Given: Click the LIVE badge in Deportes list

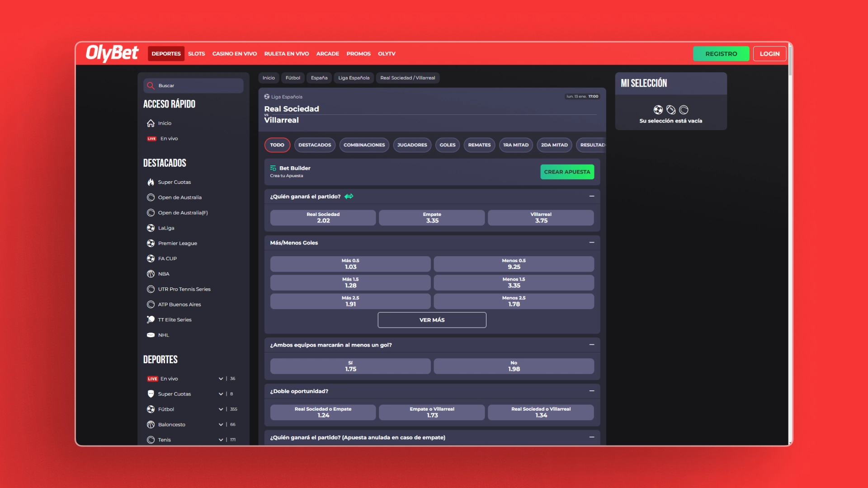Looking at the screenshot, I should [152, 379].
